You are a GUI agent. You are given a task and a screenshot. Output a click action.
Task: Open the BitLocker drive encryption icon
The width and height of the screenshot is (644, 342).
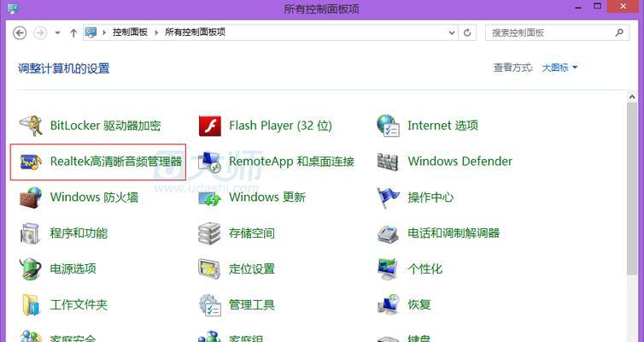point(31,126)
